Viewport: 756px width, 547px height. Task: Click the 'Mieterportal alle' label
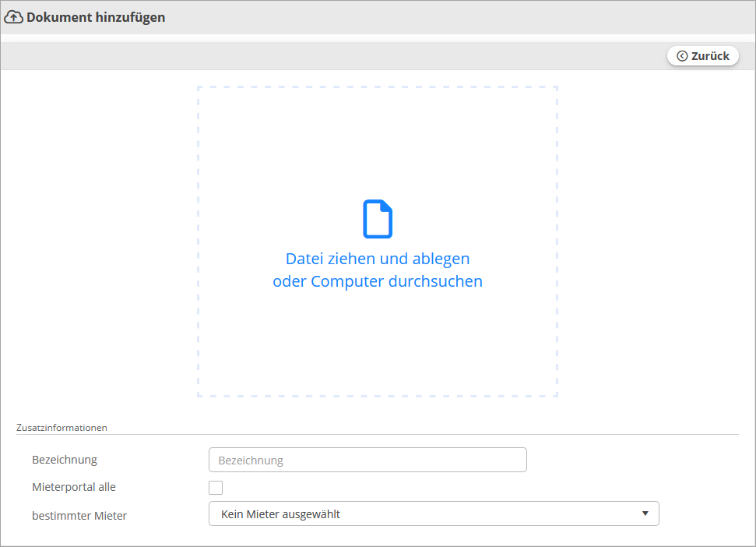click(74, 487)
